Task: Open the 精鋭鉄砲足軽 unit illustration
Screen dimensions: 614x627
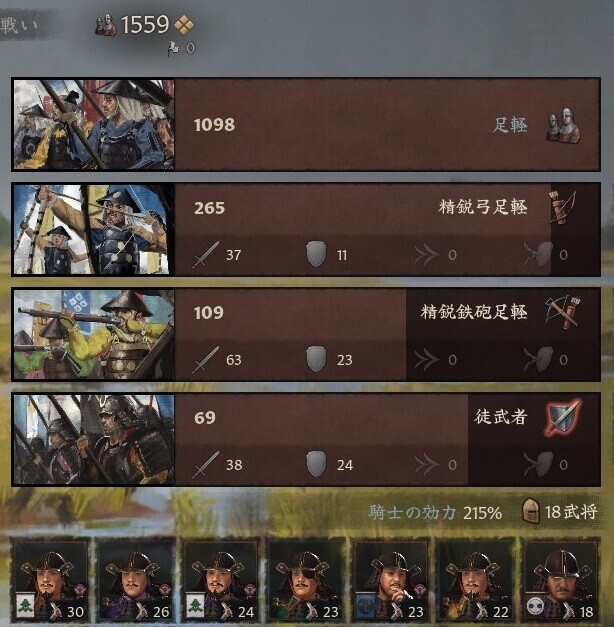Action: point(94,334)
